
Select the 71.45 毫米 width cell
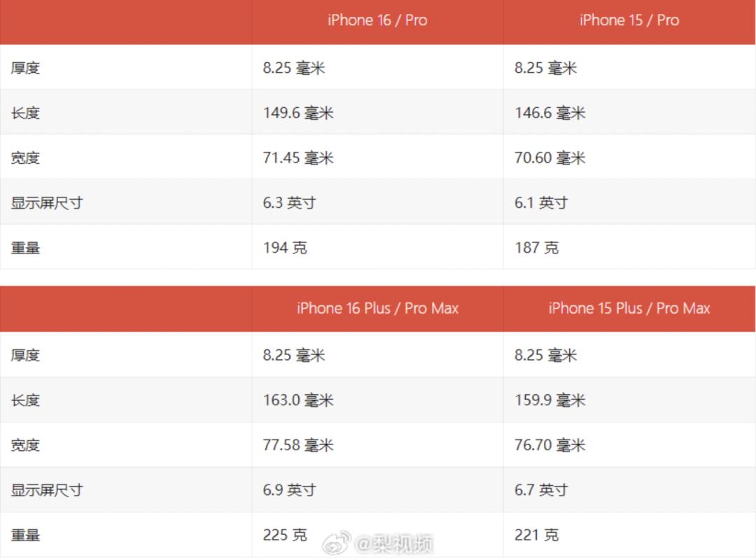coord(298,158)
